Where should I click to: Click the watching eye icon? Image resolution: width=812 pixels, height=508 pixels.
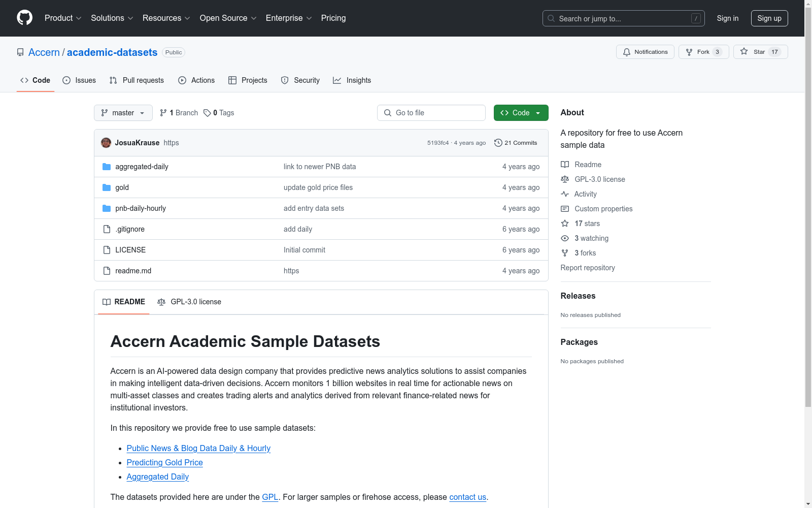click(x=565, y=238)
